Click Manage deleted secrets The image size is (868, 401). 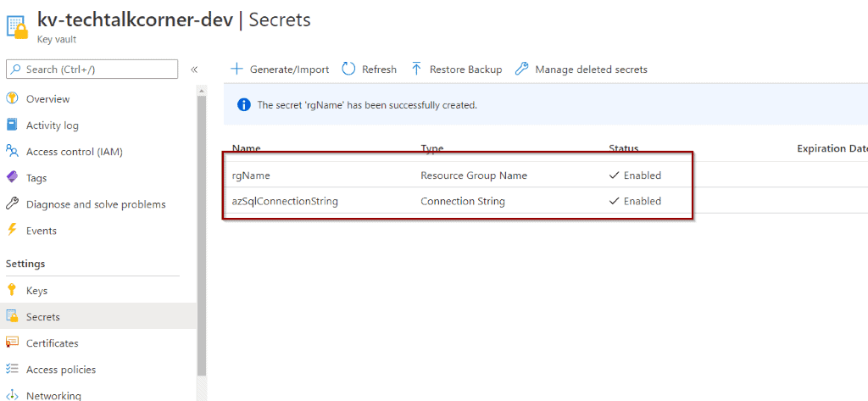pos(581,70)
